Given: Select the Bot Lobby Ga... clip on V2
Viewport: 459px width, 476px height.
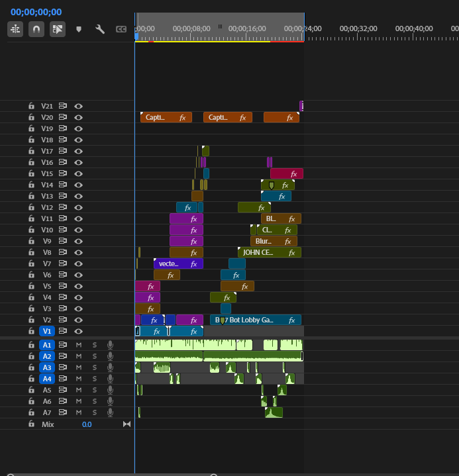Looking at the screenshot, I should pyautogui.click(x=256, y=320).
